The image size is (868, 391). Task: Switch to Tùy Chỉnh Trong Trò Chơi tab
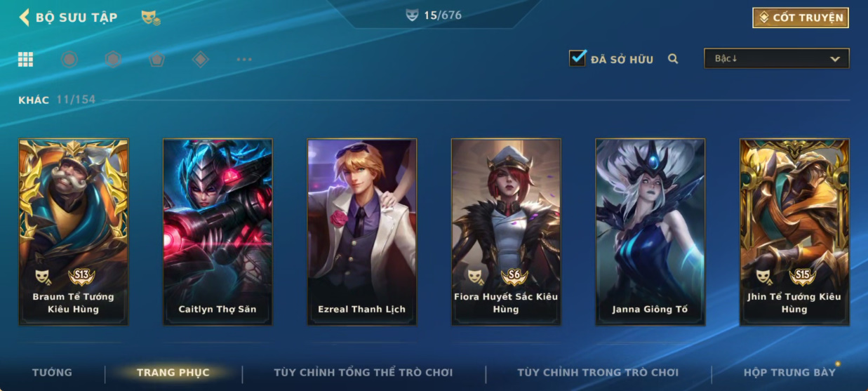598,372
